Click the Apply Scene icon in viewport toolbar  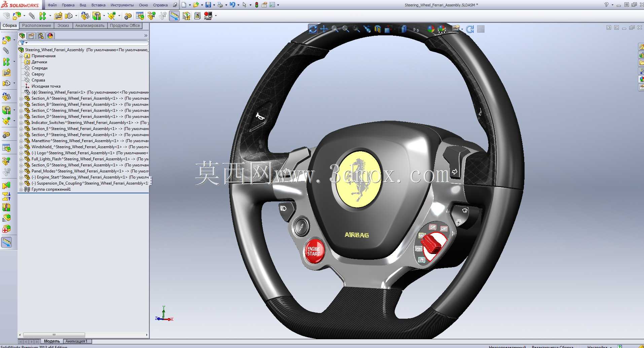442,29
